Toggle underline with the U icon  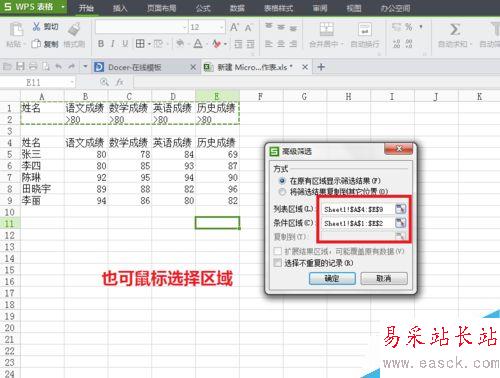125,44
